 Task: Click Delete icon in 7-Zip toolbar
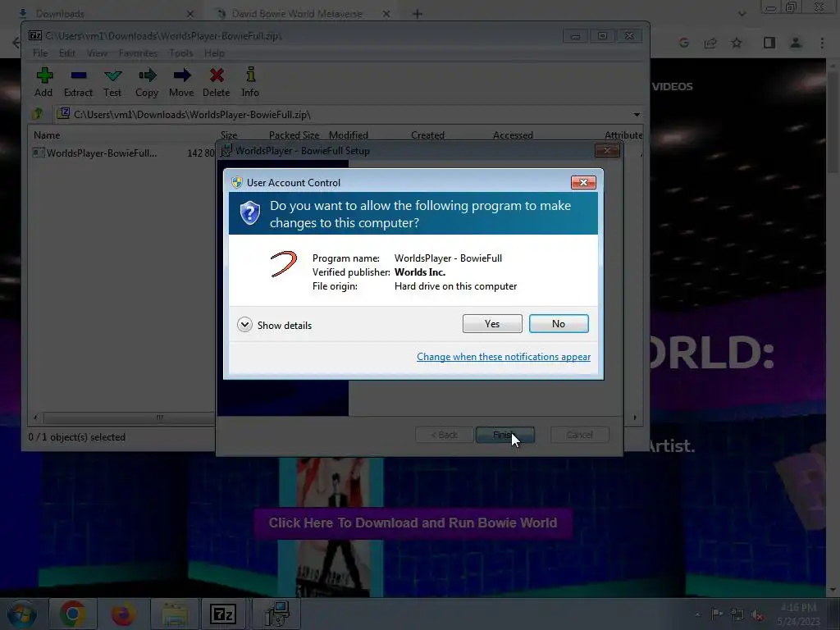coord(217,82)
